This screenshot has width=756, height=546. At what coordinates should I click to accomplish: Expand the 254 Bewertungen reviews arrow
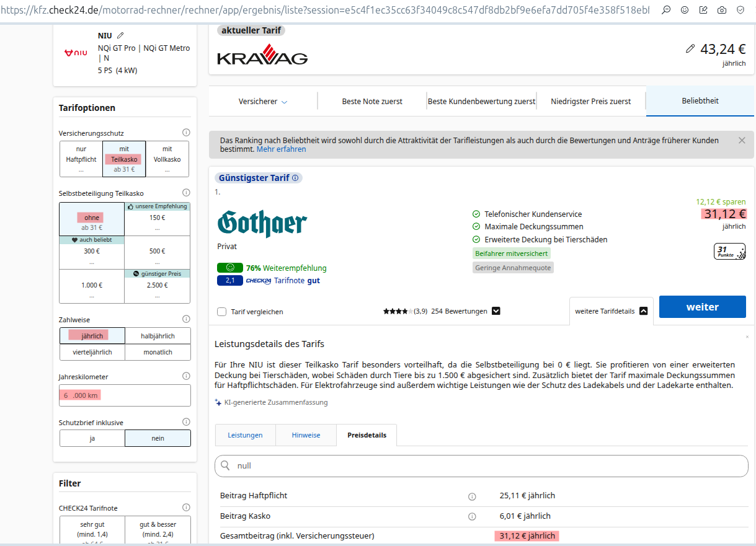point(496,311)
